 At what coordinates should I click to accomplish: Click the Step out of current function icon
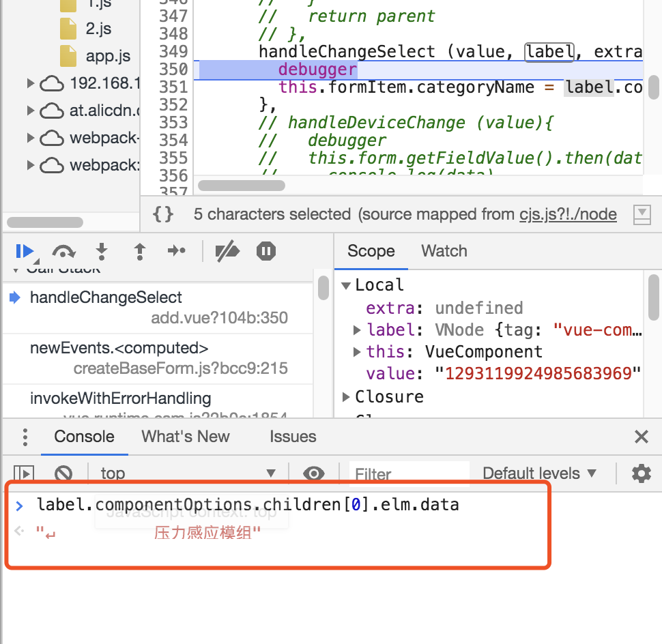[139, 251]
